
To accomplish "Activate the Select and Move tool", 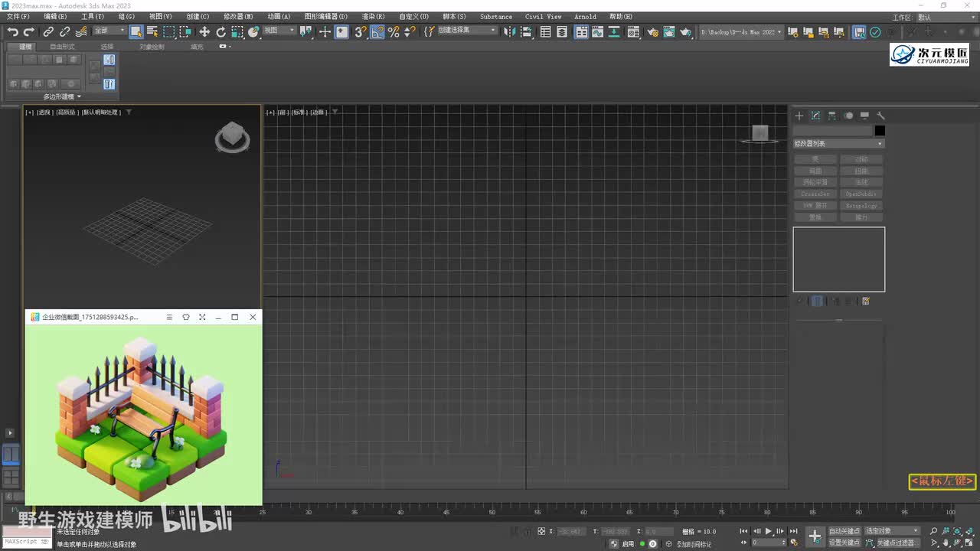I will click(x=204, y=31).
